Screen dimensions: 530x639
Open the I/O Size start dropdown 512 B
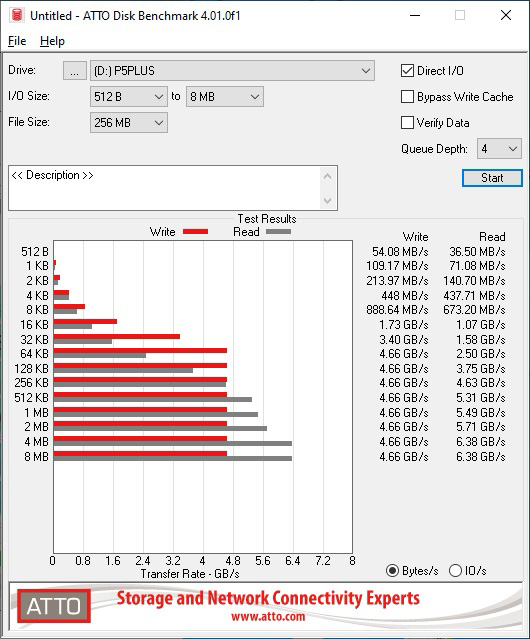point(129,97)
